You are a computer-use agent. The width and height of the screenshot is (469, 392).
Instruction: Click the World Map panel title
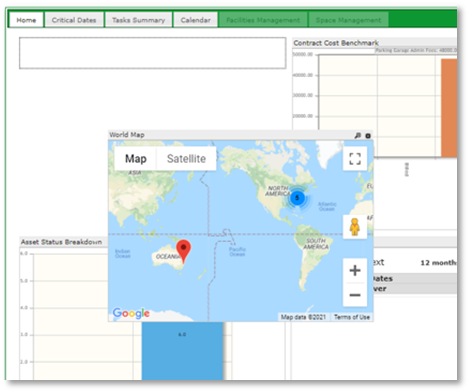tap(127, 135)
